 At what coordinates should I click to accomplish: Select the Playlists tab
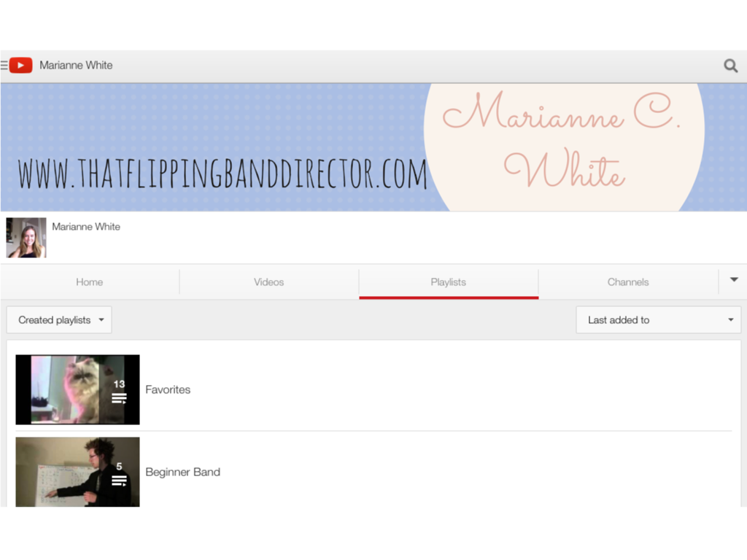pyautogui.click(x=449, y=282)
